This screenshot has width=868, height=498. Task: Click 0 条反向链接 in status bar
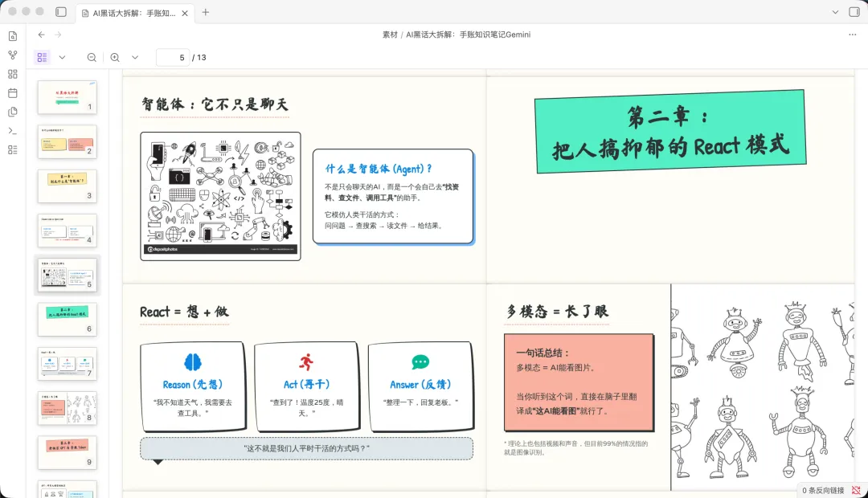tap(823, 490)
